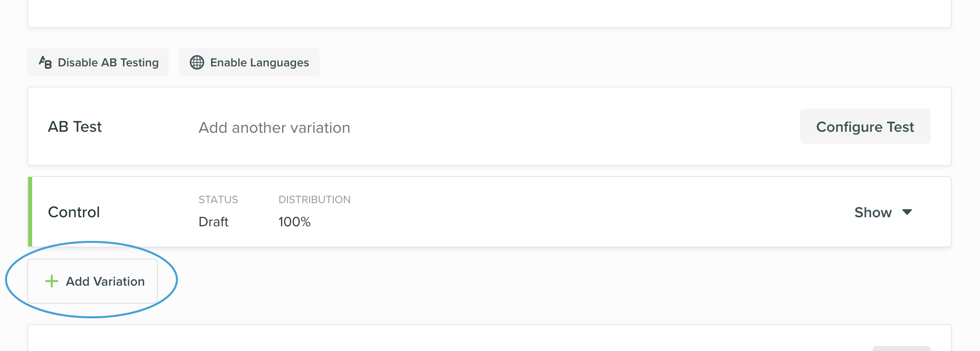This screenshot has width=980, height=351.
Task: Disable AB Testing for this content
Action: click(x=98, y=62)
